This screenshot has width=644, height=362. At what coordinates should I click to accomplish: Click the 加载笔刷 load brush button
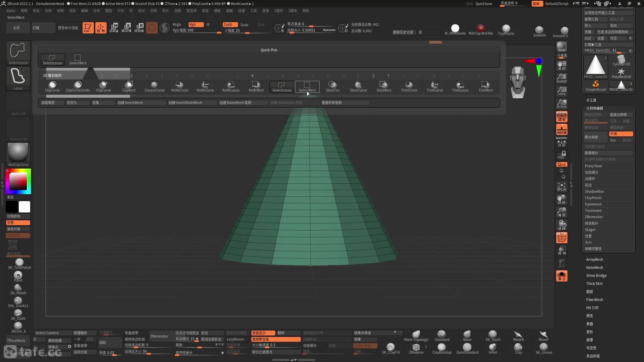(x=52, y=103)
